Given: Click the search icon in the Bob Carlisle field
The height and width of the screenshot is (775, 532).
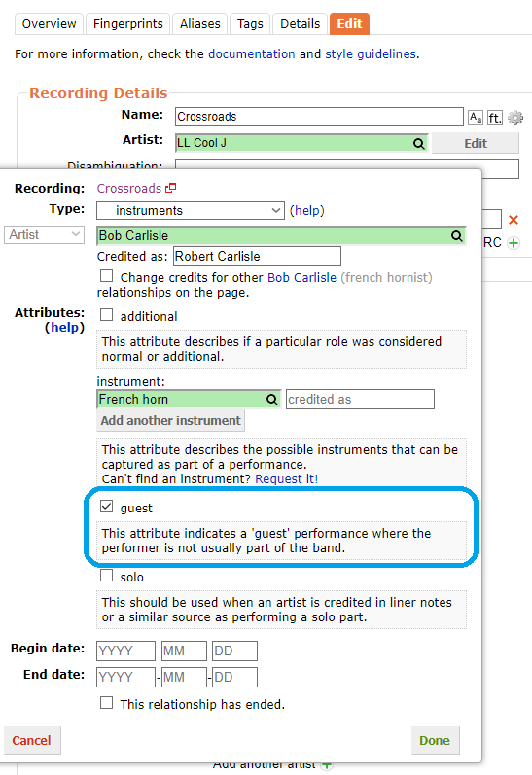Looking at the screenshot, I should pyautogui.click(x=457, y=235).
